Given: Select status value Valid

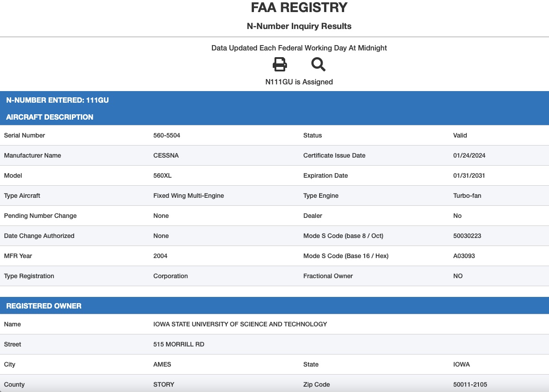Looking at the screenshot, I should [460, 135].
